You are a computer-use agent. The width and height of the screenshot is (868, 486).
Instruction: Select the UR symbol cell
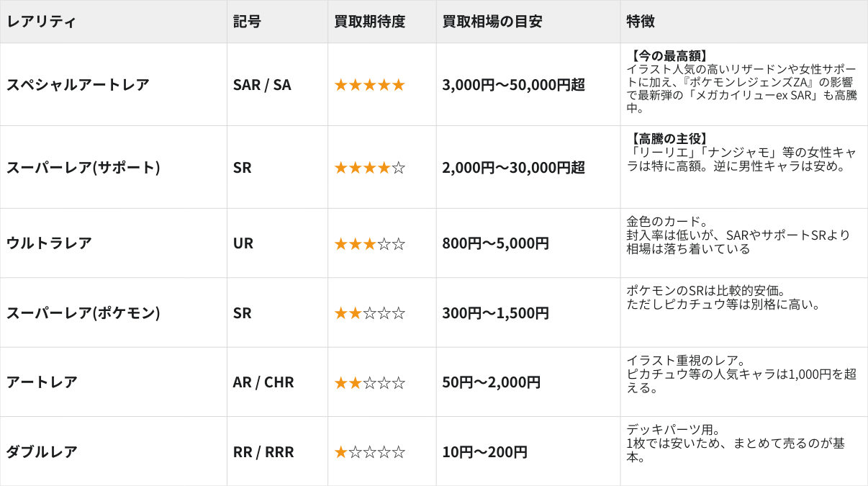coord(243,243)
